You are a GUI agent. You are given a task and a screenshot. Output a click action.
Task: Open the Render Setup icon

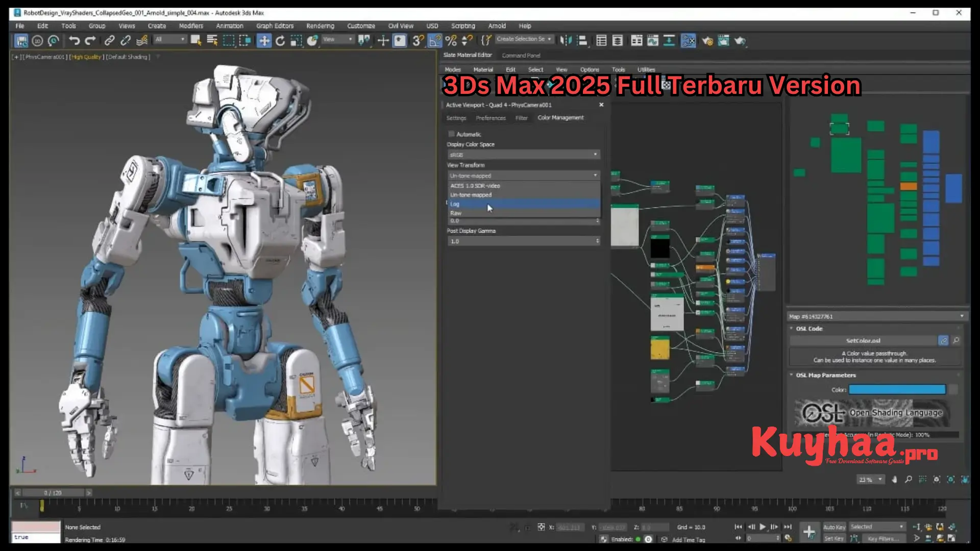(707, 41)
